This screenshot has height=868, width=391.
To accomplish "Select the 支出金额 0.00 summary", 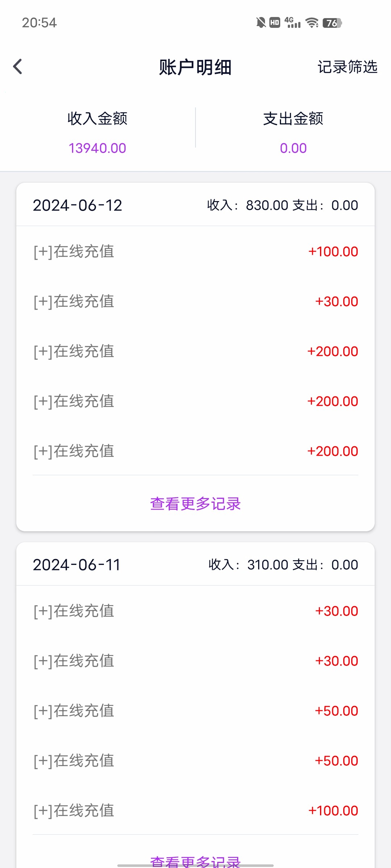I will pyautogui.click(x=293, y=133).
